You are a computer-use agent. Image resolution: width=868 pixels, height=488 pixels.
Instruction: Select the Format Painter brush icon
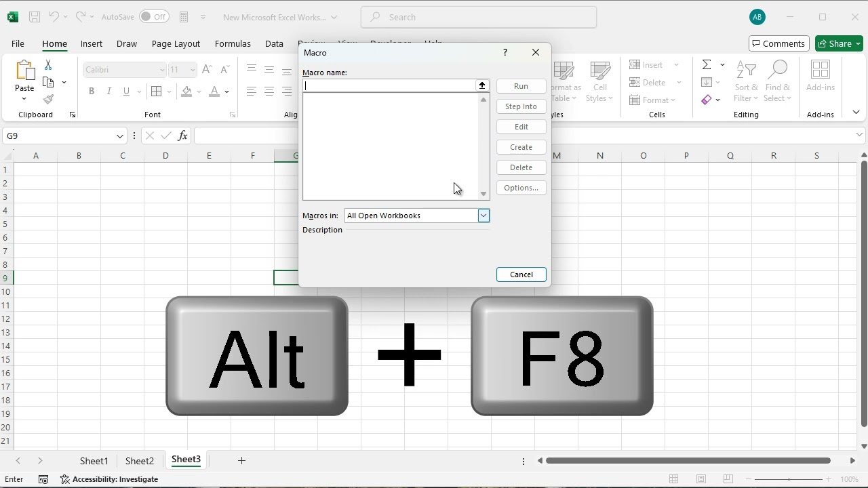coord(48,99)
